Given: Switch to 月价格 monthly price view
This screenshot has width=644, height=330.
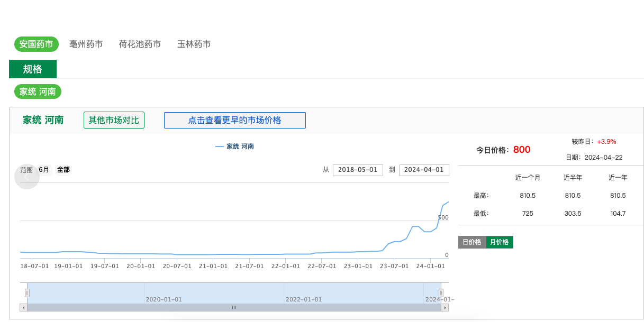Looking at the screenshot, I should (x=500, y=242).
